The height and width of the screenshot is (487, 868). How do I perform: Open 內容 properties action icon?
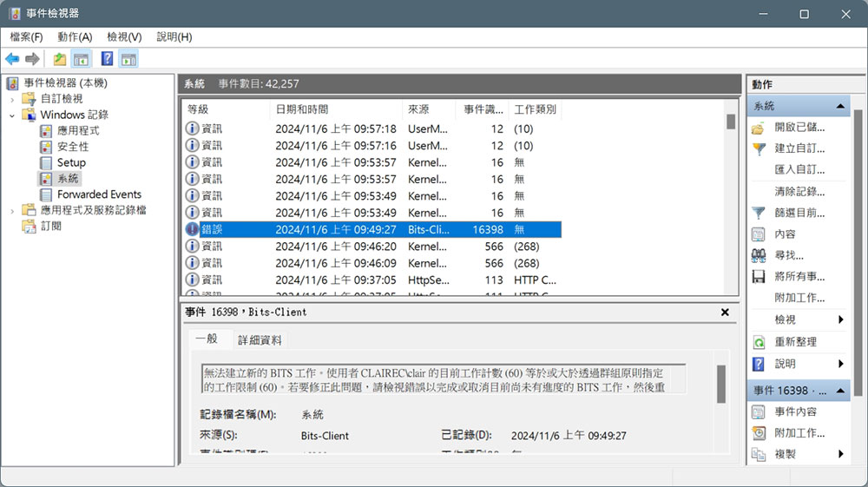(759, 234)
